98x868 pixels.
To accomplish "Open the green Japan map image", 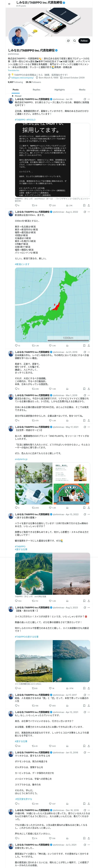I will 52,305.
